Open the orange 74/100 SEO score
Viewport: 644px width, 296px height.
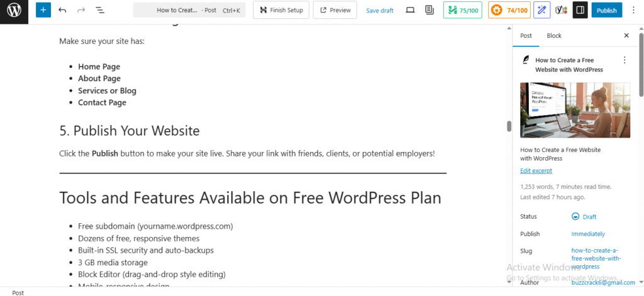(x=509, y=10)
